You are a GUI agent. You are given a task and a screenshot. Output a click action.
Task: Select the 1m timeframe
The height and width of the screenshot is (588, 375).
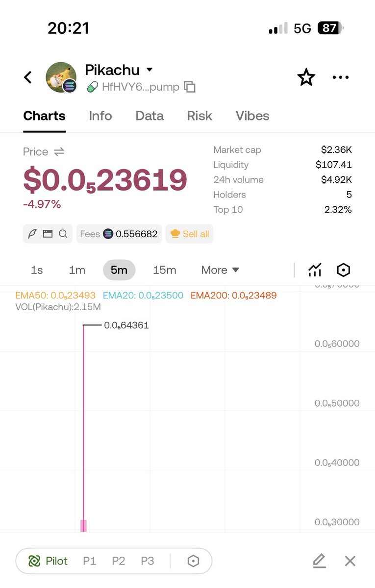[77, 270]
